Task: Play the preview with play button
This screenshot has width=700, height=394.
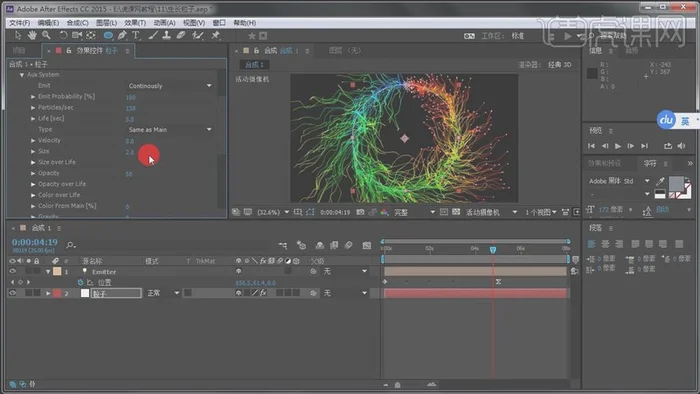Action: pos(618,146)
